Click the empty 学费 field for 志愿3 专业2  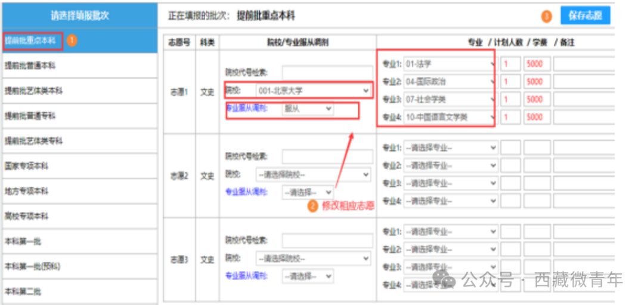point(537,249)
